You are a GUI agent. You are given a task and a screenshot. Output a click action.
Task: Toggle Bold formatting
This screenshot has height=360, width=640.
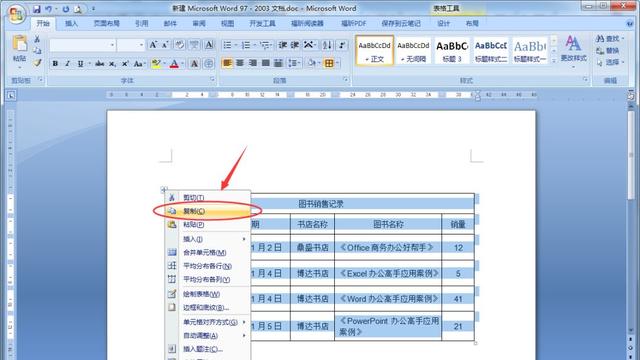[x=55, y=63]
